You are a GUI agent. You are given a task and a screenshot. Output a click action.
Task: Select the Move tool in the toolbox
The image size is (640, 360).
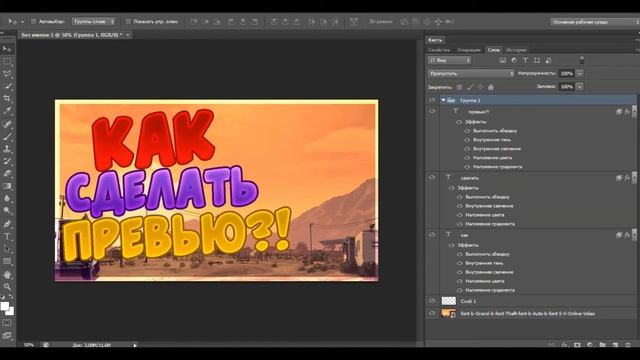tap(7, 49)
